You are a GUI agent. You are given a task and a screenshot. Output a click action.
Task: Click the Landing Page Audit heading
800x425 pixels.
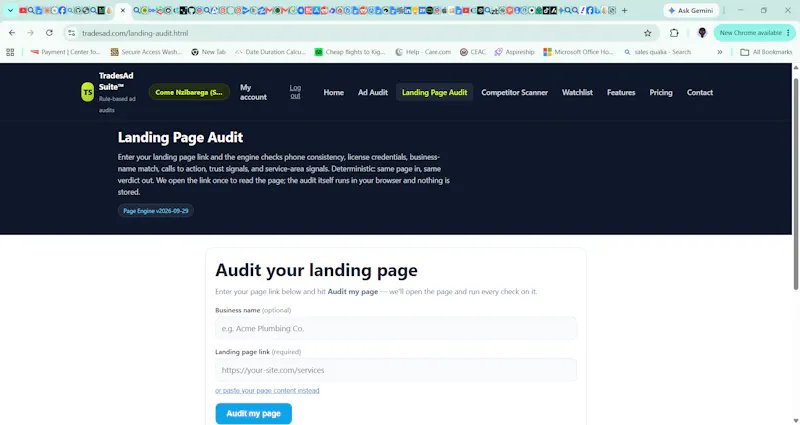coord(180,137)
